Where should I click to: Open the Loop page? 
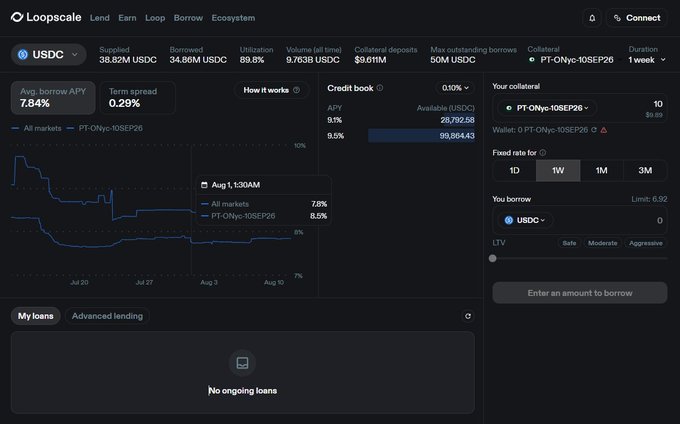pos(155,18)
